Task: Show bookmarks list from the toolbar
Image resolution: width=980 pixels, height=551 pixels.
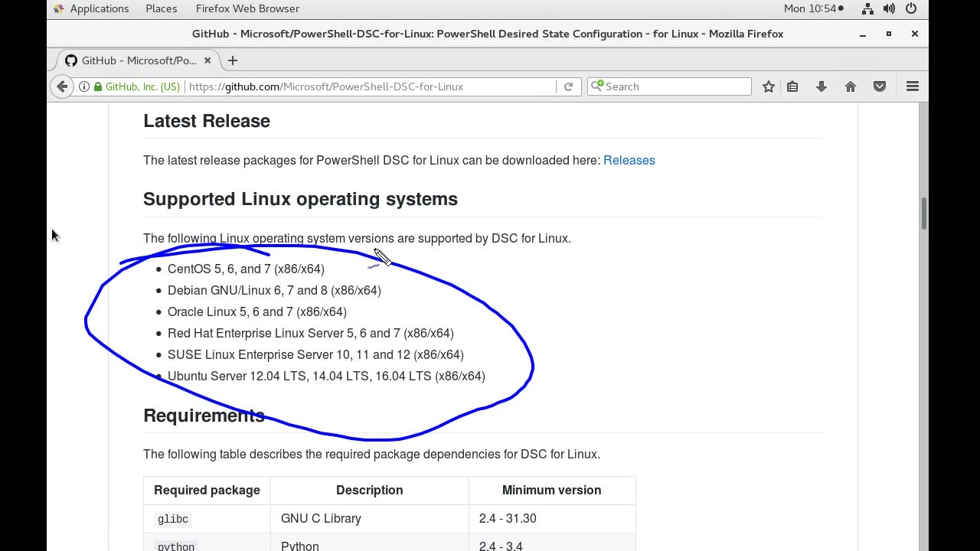Action: (792, 86)
